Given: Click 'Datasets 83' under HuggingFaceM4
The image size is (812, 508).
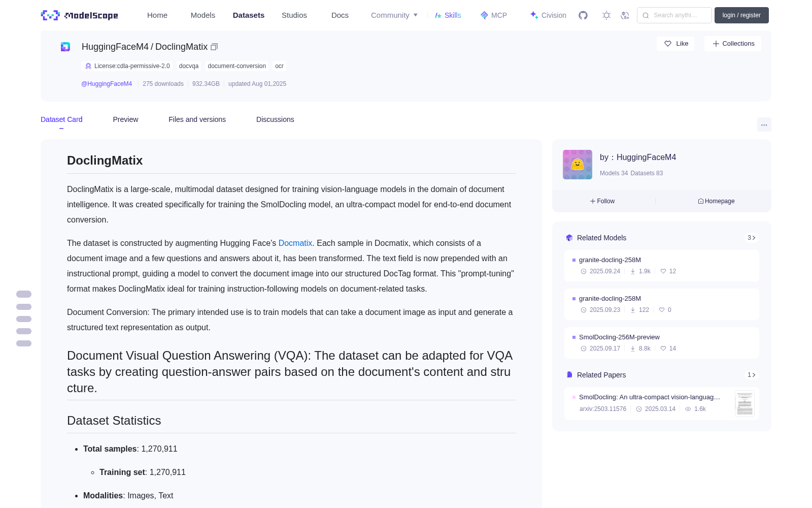Looking at the screenshot, I should [647, 173].
